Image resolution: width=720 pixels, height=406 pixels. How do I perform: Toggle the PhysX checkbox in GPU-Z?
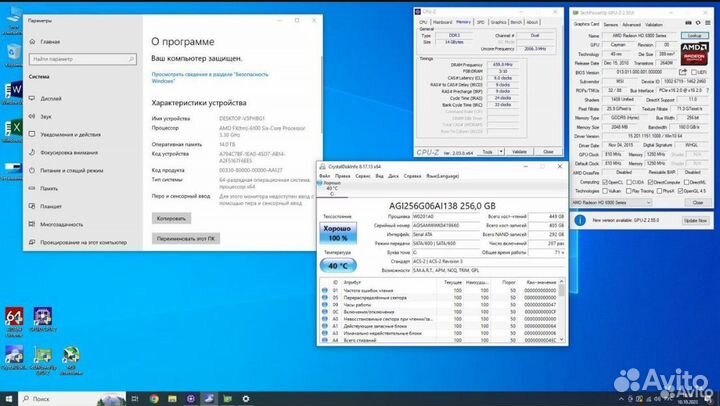click(659, 191)
